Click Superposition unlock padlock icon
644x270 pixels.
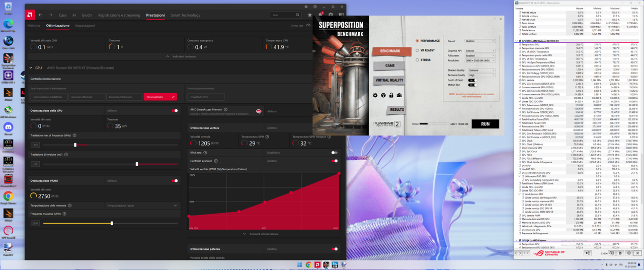391,95
